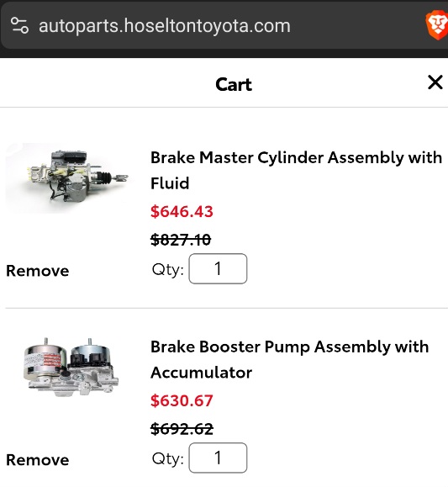Image resolution: width=448 pixels, height=487 pixels.
Task: Click the $630.67 sale price
Action: coord(182,400)
